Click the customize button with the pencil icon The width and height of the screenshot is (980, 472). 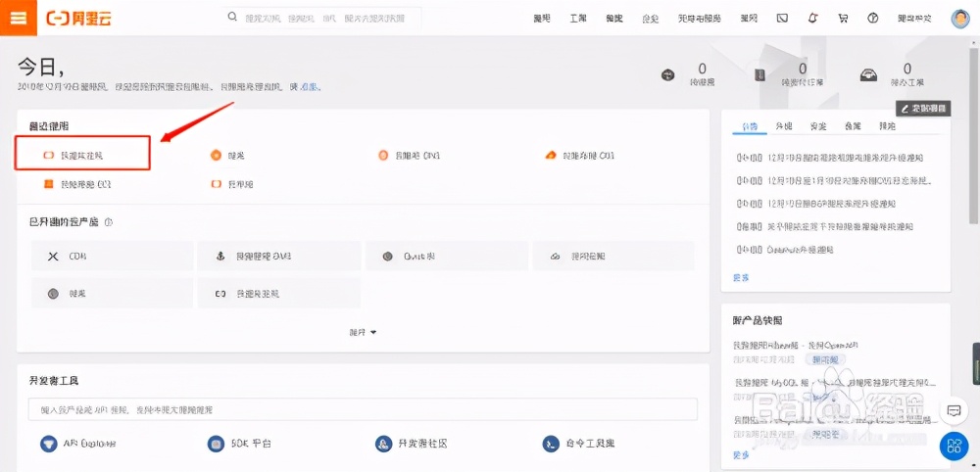click(923, 108)
